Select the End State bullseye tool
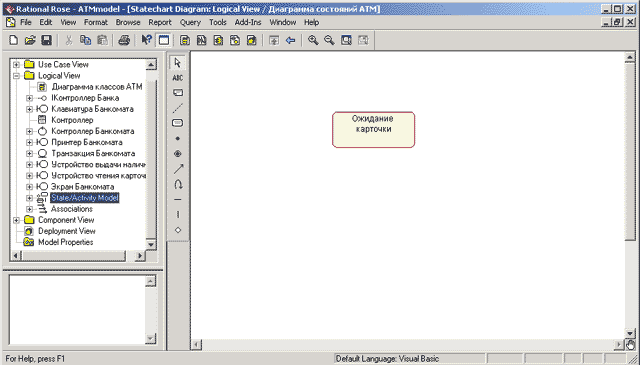Viewport: 640px width, 365px height. tap(178, 154)
